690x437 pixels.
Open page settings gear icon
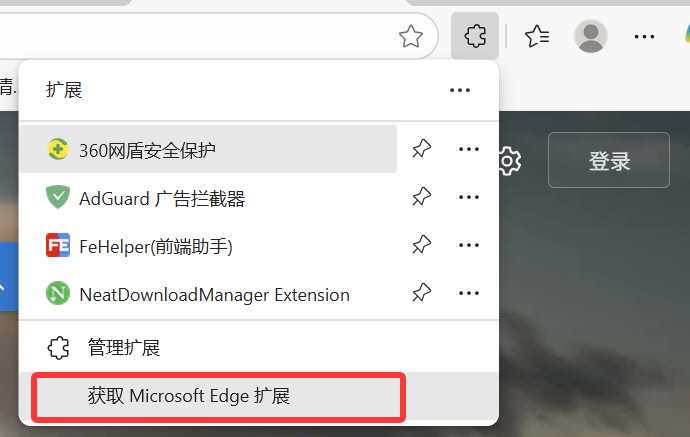[509, 160]
